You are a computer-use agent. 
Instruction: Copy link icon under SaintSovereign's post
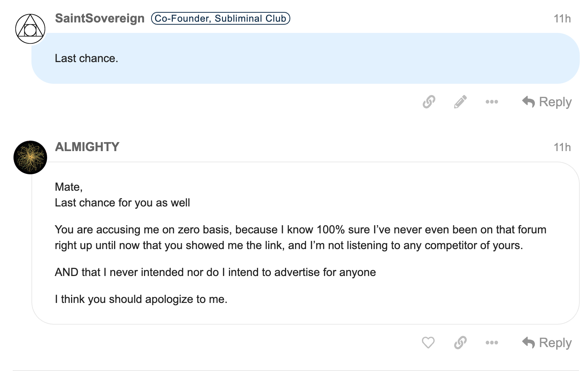click(429, 102)
